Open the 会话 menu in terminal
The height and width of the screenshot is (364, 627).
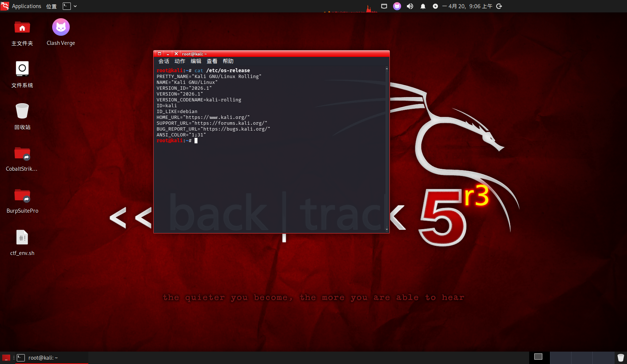pyautogui.click(x=164, y=61)
